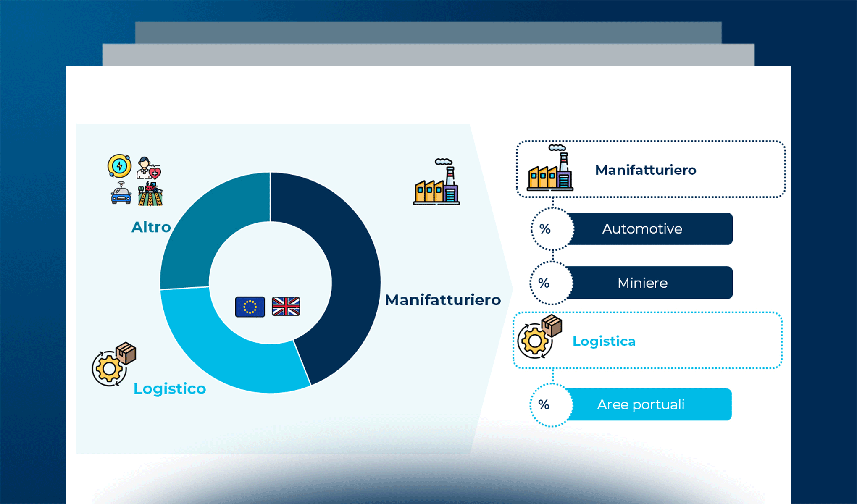Click the energy lightning bolt icon
The image size is (857, 504).
click(x=119, y=166)
